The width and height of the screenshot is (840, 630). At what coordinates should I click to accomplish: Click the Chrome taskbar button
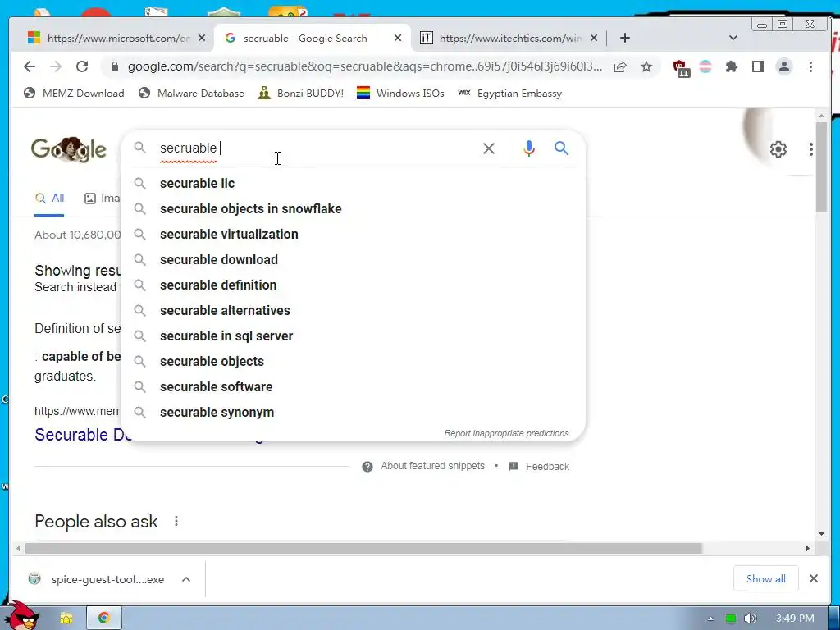point(104,618)
